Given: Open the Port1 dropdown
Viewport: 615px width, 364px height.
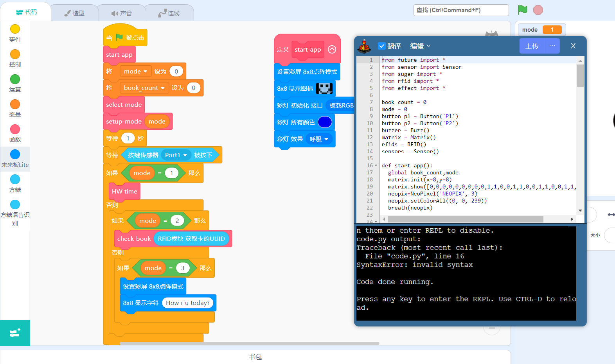Looking at the screenshot, I should point(176,155).
